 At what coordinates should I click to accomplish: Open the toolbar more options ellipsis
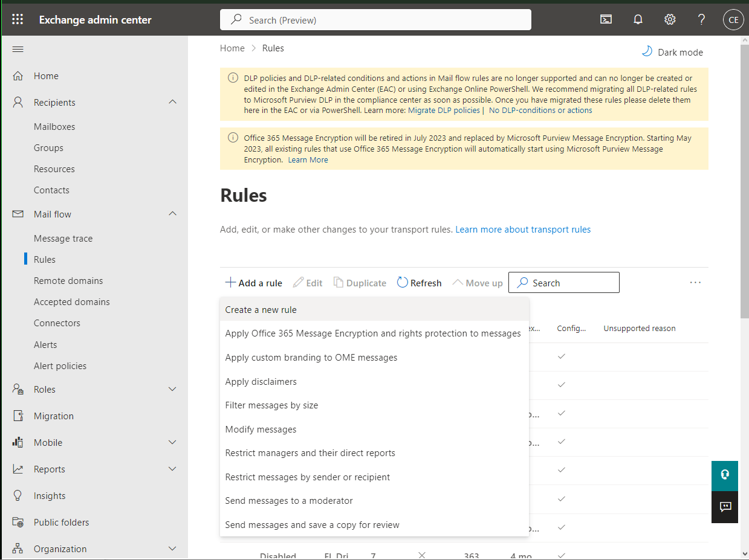pyautogui.click(x=695, y=282)
